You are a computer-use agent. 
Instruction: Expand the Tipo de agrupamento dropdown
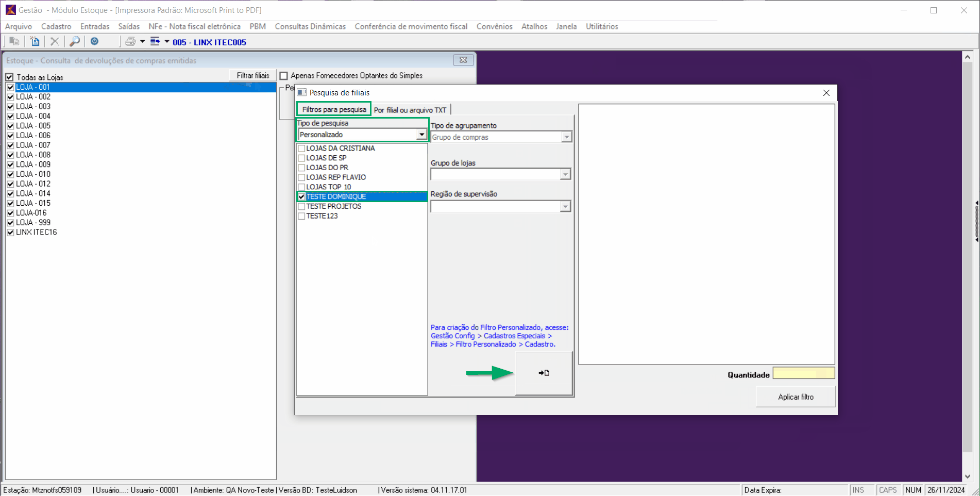[566, 137]
